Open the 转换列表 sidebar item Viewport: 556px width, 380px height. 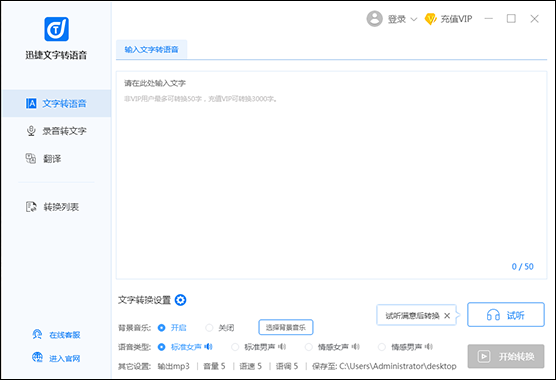coord(57,207)
